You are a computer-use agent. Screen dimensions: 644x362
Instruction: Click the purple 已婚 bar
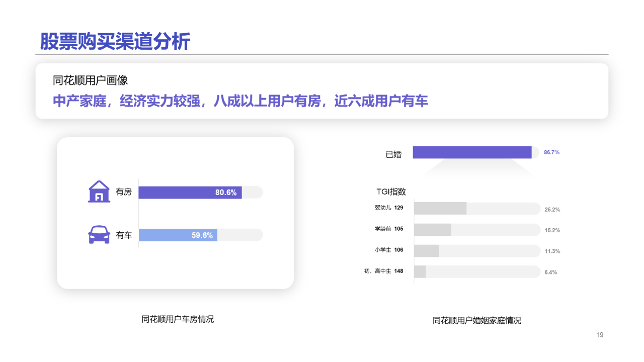472,152
